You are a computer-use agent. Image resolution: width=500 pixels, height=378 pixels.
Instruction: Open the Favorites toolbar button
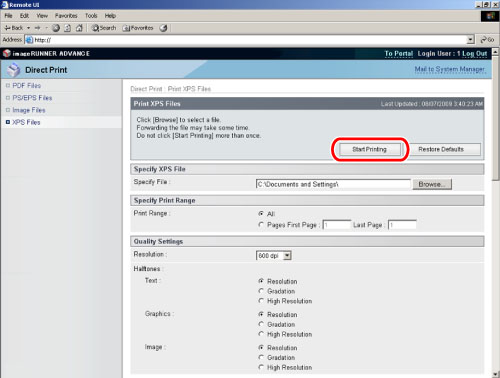pyautogui.click(x=138, y=28)
